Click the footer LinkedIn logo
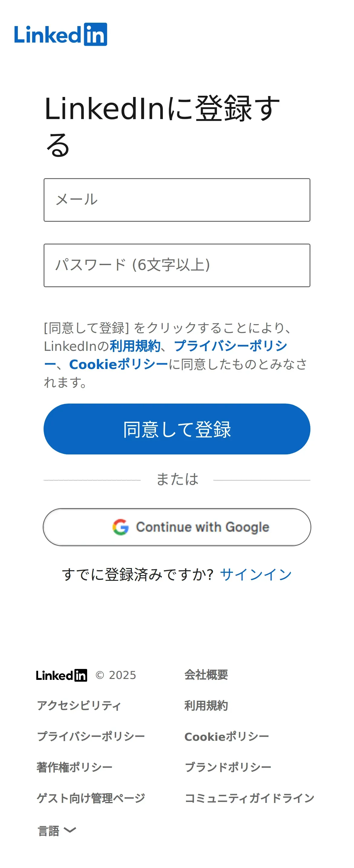 pos(62,675)
